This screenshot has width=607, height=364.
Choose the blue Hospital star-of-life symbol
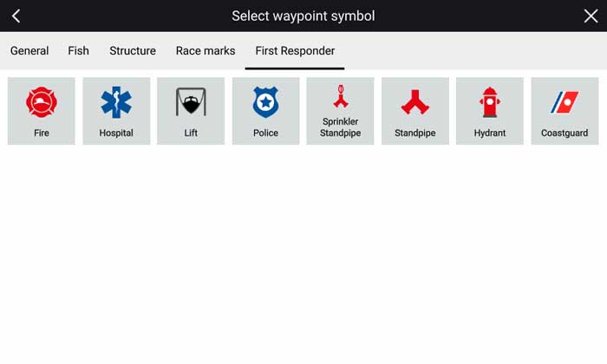point(116,103)
